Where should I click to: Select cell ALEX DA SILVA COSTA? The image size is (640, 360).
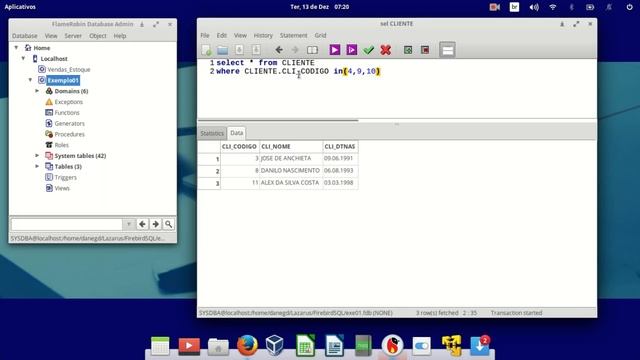(x=291, y=183)
